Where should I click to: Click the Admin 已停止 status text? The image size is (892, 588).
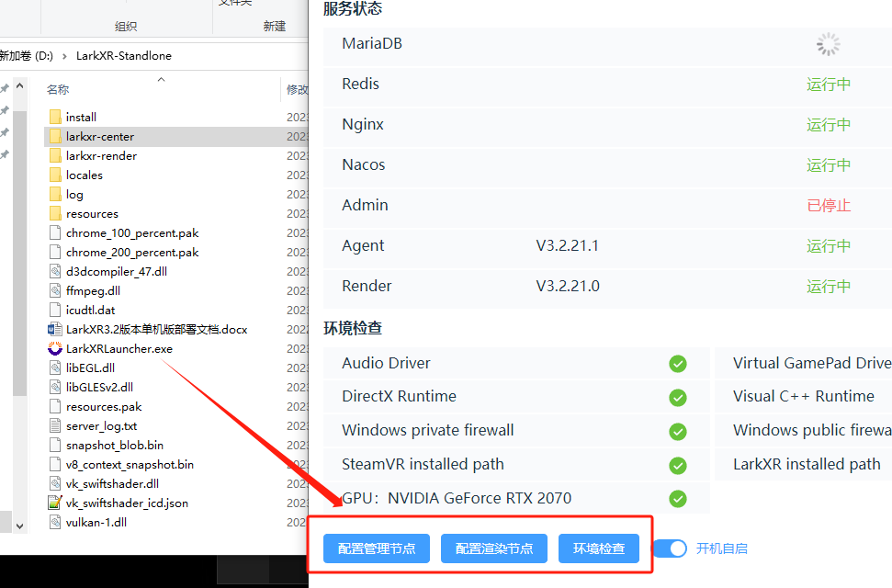coord(829,206)
